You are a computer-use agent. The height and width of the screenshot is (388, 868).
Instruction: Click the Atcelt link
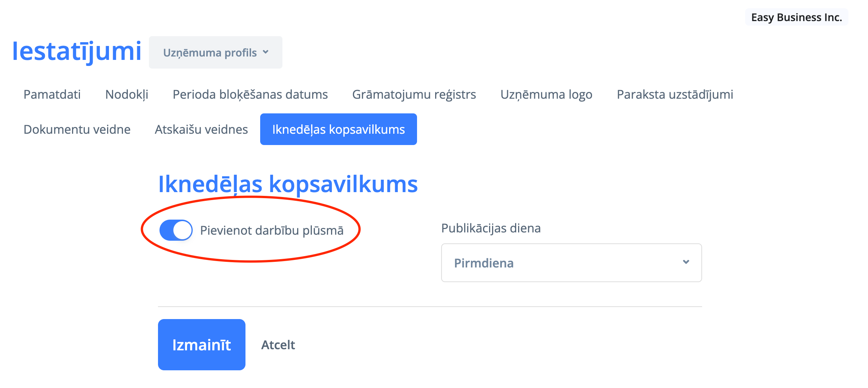tap(278, 345)
